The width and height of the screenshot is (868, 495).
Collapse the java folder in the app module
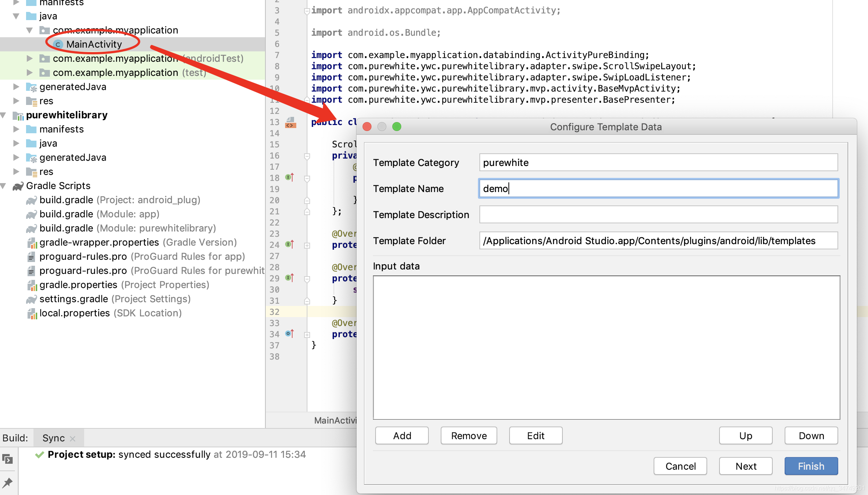pos(16,16)
